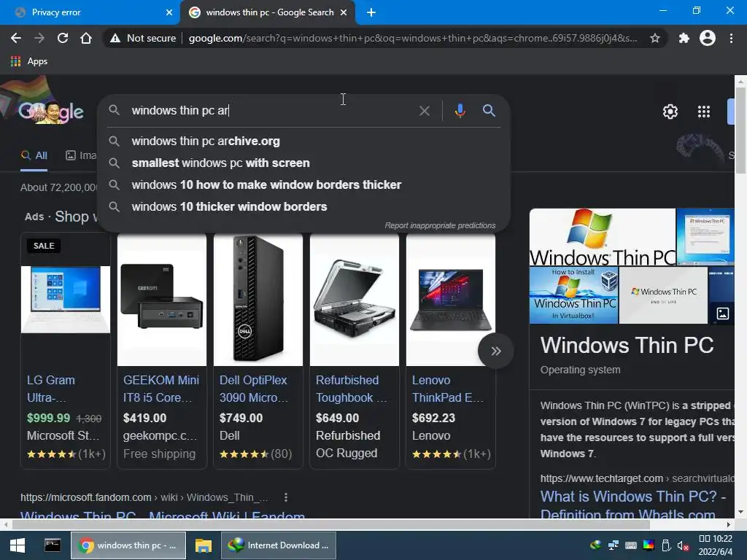The image size is (747, 560).
Task: Click the $419.00 price text
Action: click(145, 418)
